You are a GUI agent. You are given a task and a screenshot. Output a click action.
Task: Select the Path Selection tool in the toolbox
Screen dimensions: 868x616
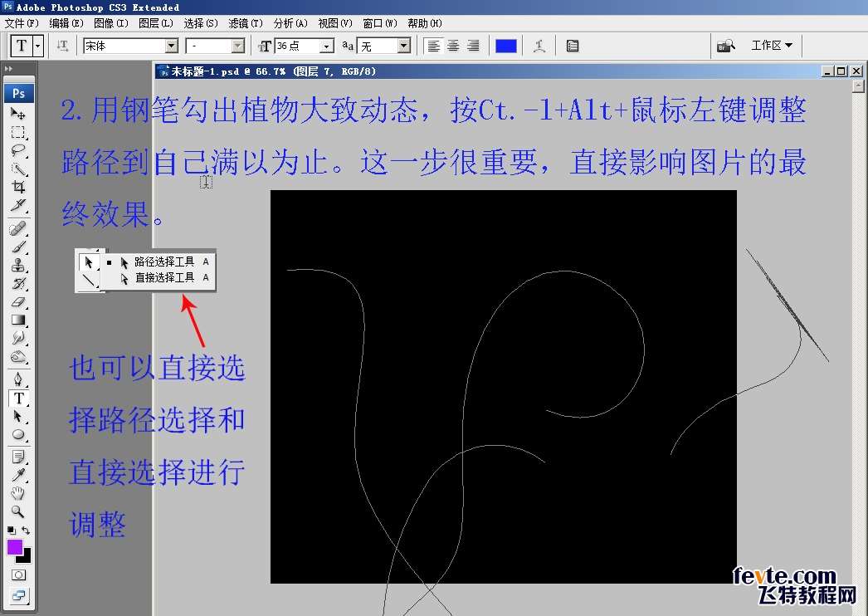click(17, 416)
